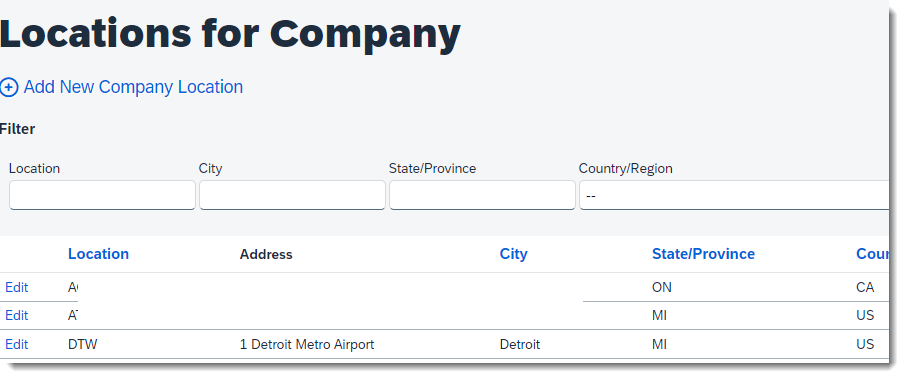Image resolution: width=904 pixels, height=378 pixels.
Task: Open the Country/Region dropdown
Action: 734,195
